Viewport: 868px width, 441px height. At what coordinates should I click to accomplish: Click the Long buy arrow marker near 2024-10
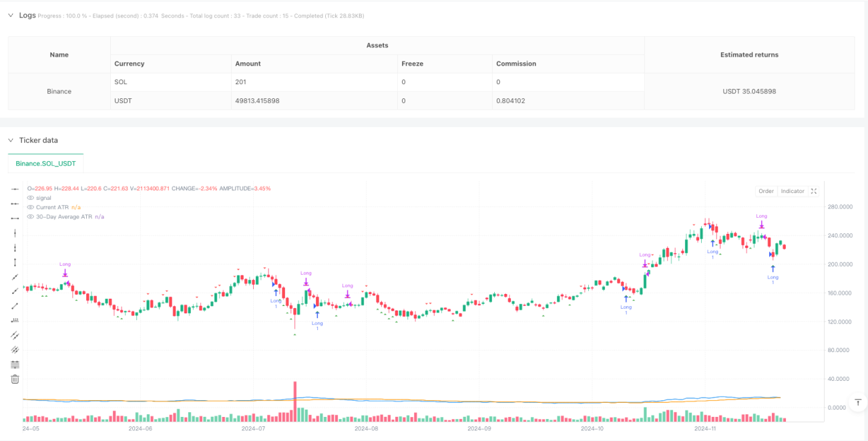[626, 299]
